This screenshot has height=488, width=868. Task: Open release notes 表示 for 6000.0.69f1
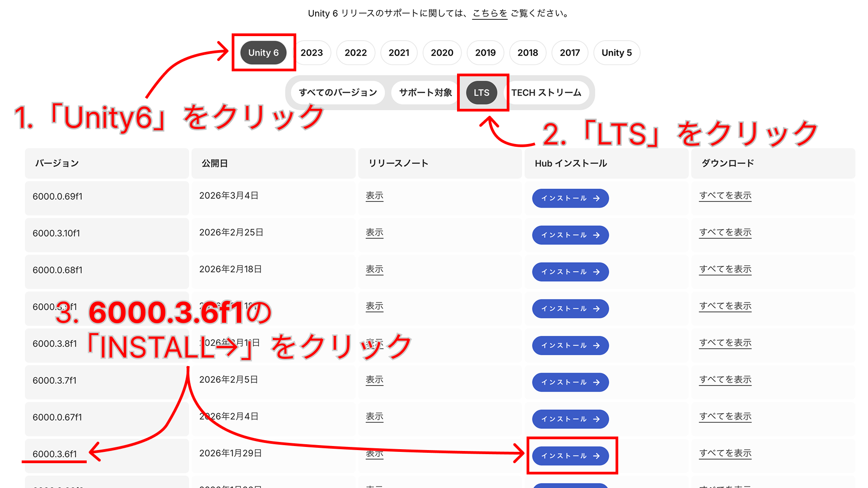374,196
